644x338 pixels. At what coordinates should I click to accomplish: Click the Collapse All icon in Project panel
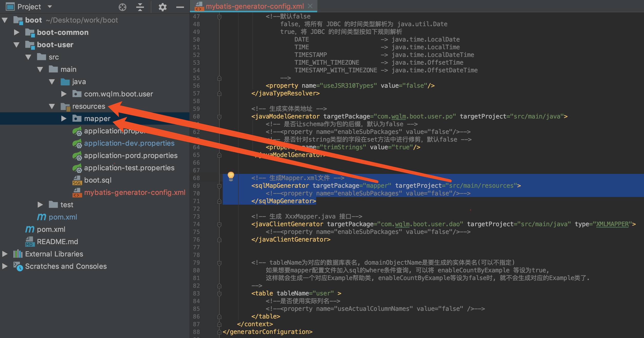click(140, 7)
